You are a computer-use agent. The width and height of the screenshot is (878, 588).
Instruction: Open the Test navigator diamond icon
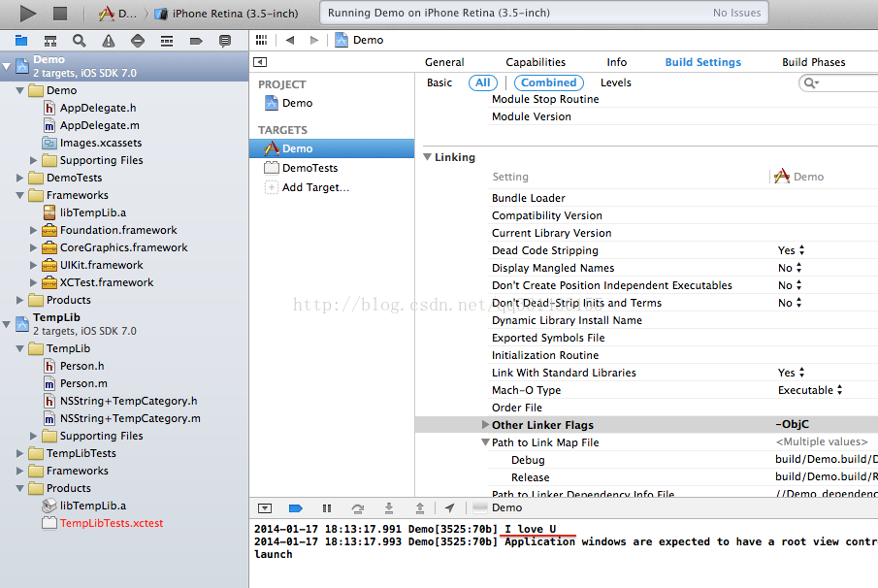(x=138, y=41)
